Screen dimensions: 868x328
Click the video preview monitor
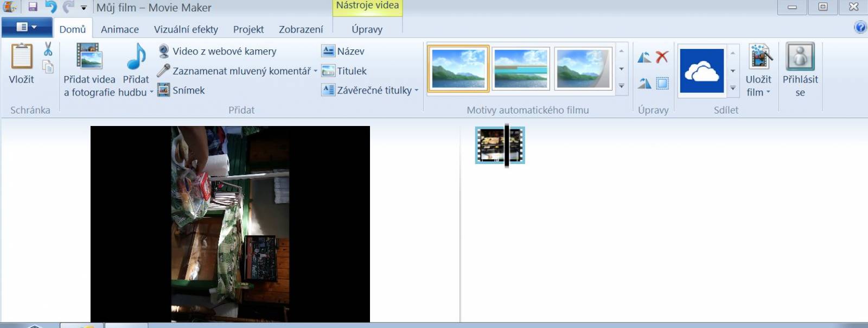click(x=230, y=224)
